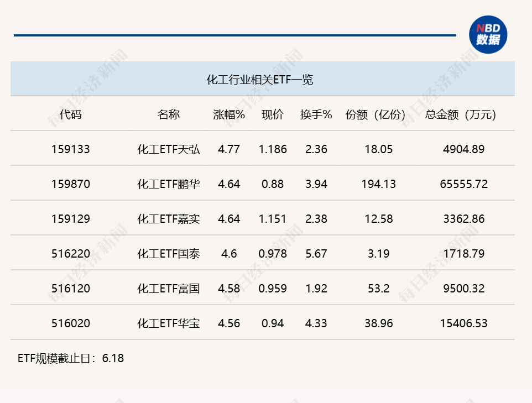Image resolution: width=532 pixels, height=403 pixels.
Task: Select the 4.6 gain cell
Action: [x=229, y=254]
